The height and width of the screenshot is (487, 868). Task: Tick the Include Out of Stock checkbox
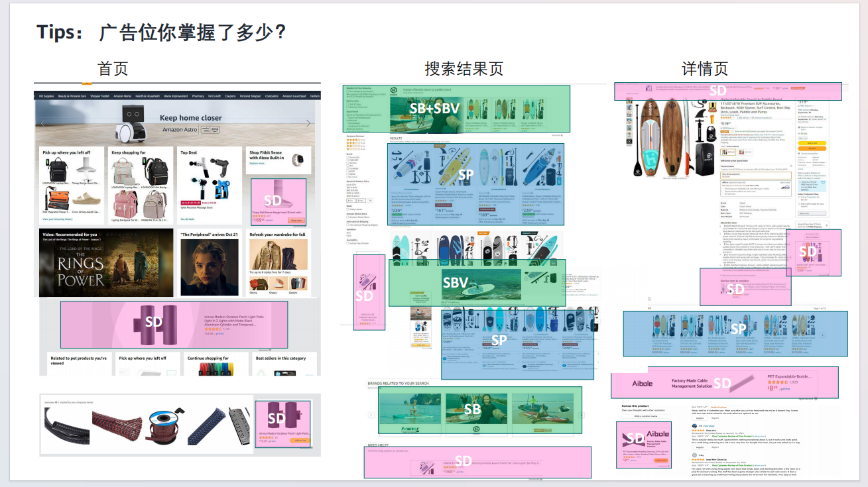[x=349, y=243]
